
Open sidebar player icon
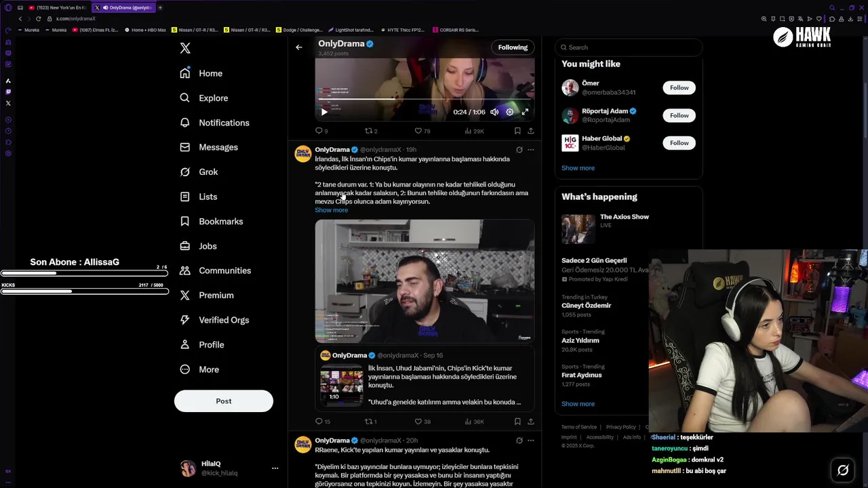[8, 119]
